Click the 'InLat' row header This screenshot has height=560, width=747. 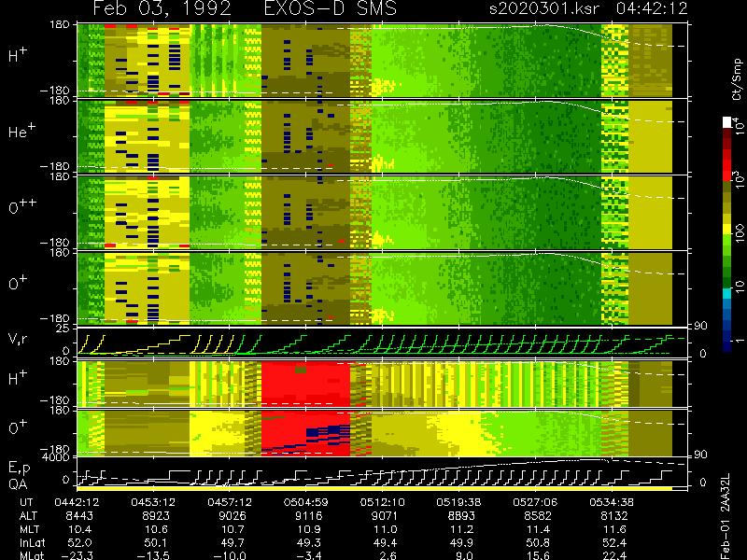pyautogui.click(x=33, y=543)
